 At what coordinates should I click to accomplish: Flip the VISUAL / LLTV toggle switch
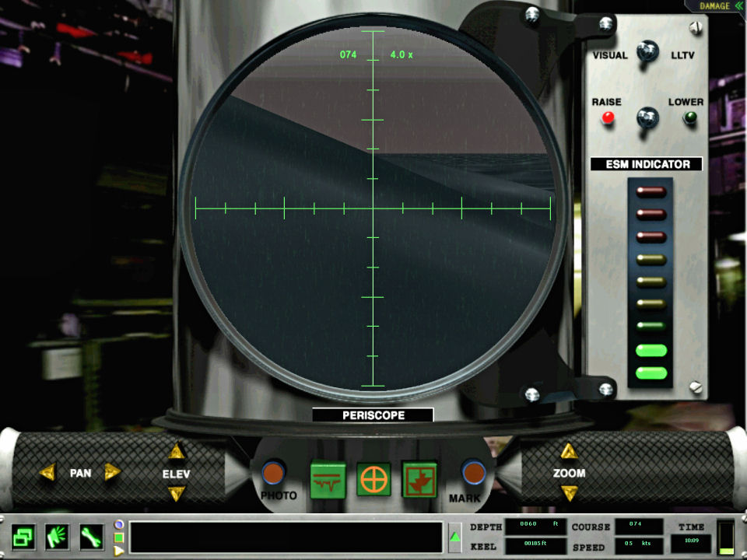647,52
